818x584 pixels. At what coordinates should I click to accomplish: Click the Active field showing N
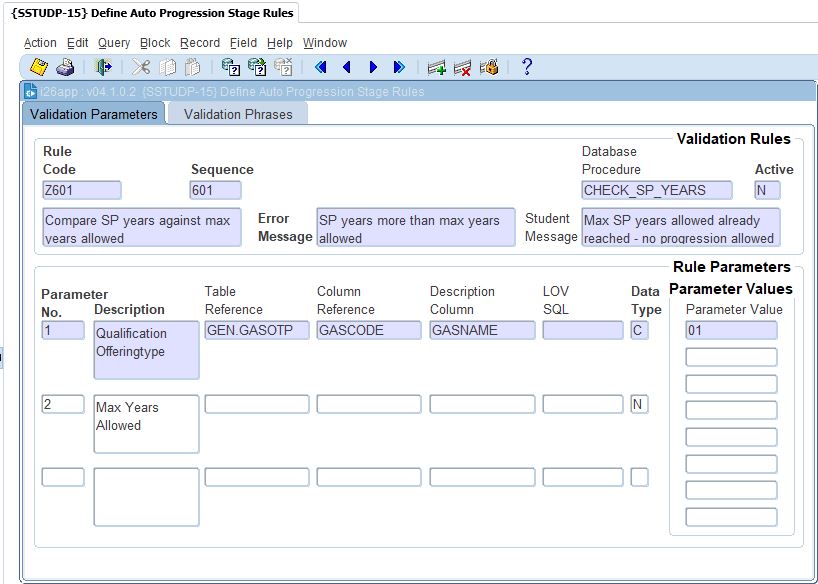click(767, 190)
